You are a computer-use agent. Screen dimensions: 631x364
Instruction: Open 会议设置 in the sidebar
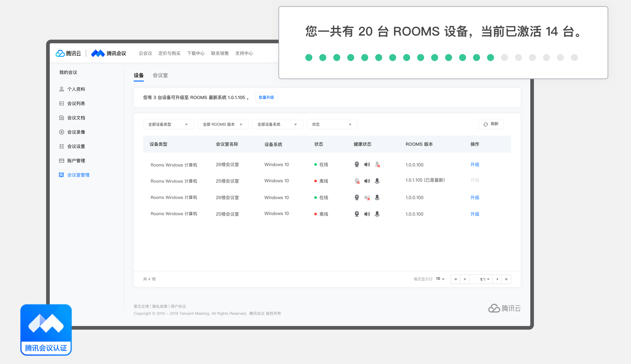[72, 146]
